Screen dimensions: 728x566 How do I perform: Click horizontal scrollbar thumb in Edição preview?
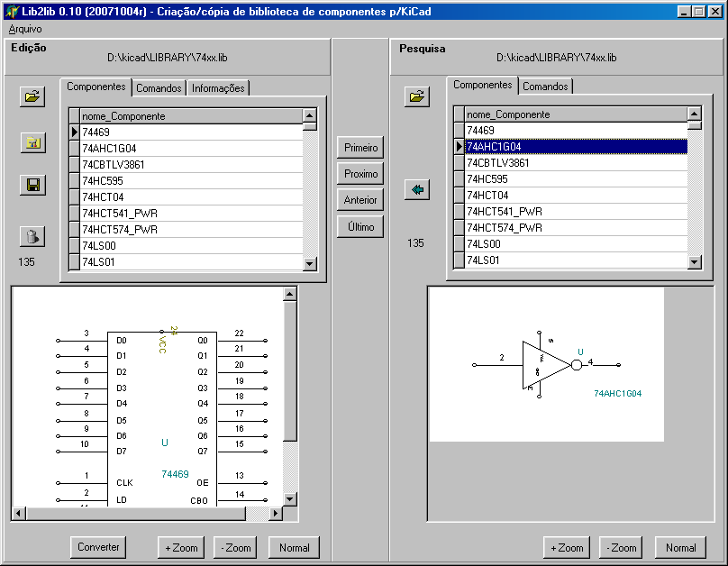[x=136, y=513]
